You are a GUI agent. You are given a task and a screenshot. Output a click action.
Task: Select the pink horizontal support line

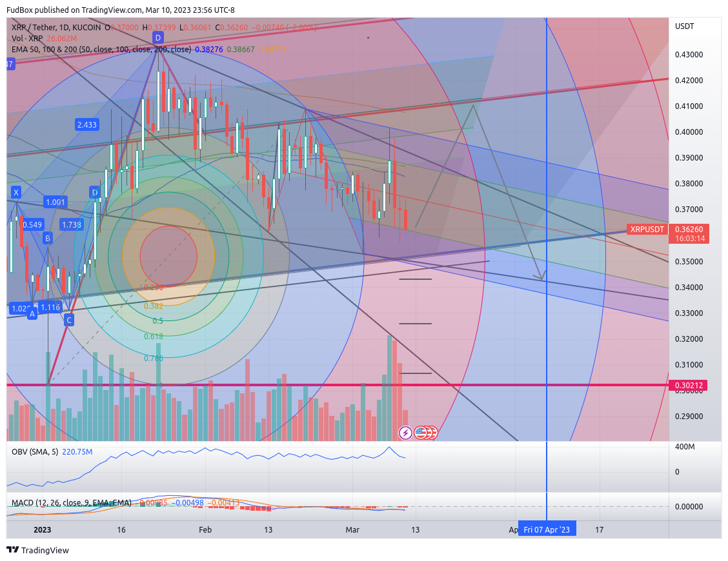click(x=338, y=385)
